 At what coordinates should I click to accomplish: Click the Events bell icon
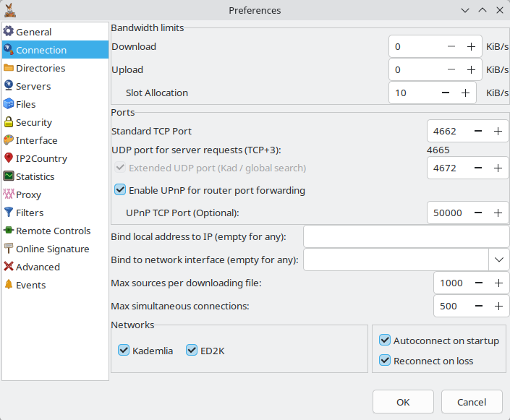[9, 284]
